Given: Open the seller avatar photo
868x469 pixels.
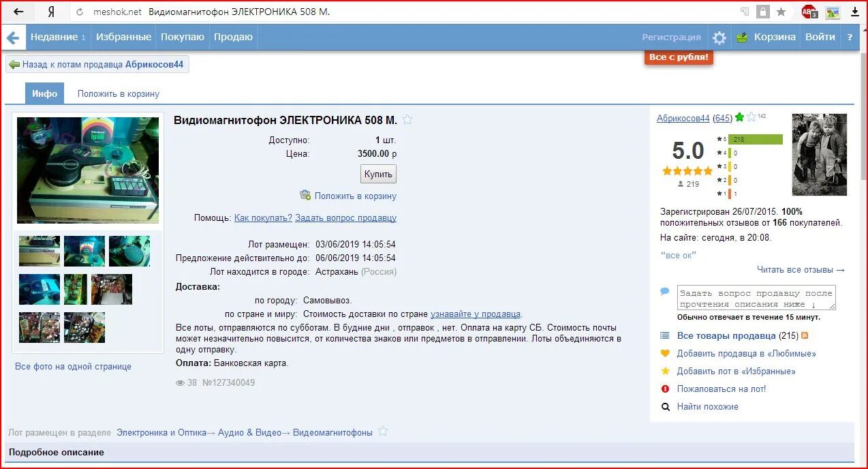Looking at the screenshot, I should (x=819, y=155).
